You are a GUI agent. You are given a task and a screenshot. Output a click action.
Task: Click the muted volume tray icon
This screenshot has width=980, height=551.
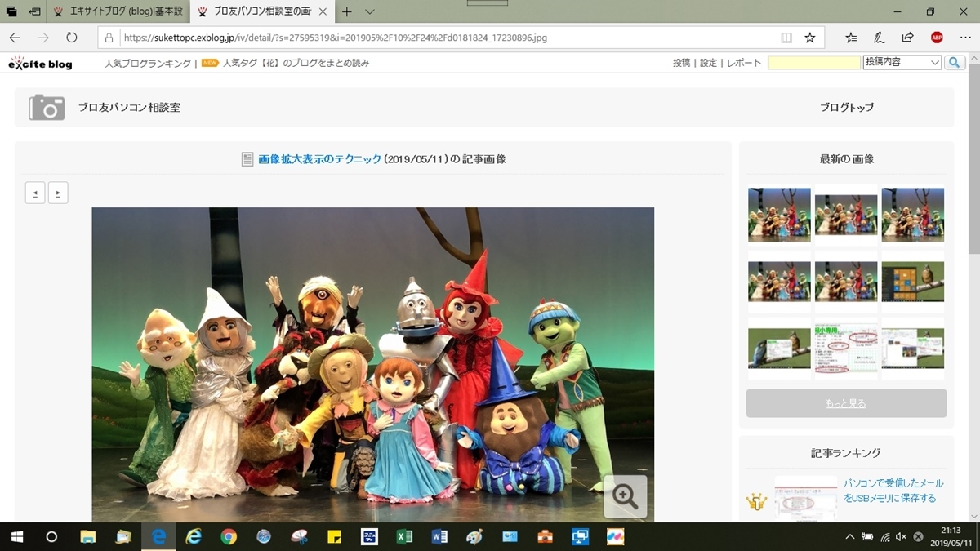[901, 537]
